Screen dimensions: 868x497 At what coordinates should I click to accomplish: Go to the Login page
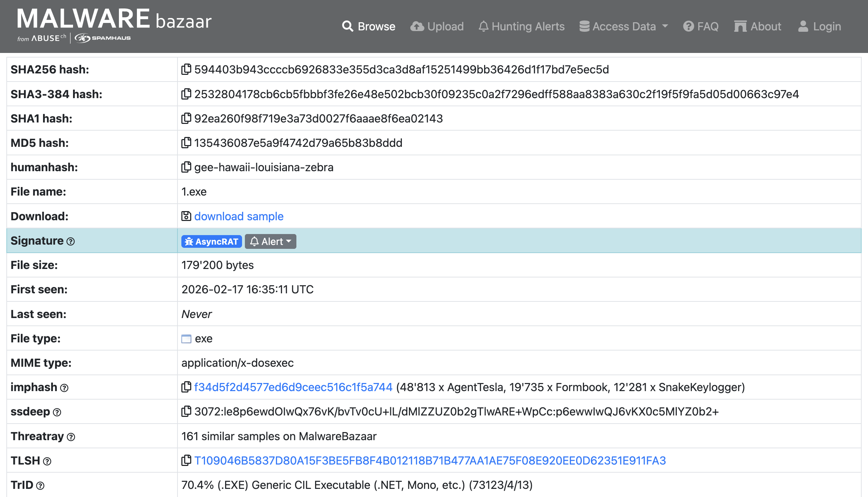819,26
